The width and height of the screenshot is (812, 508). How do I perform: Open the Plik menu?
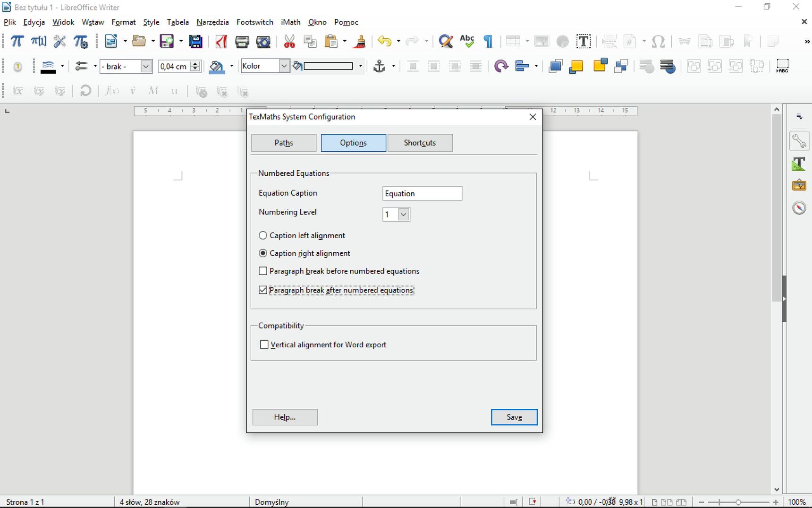click(x=9, y=22)
